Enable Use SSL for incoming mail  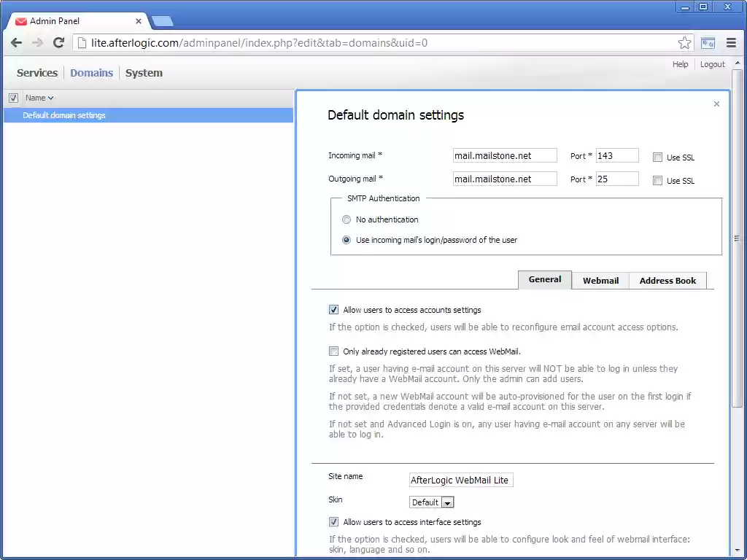[657, 157]
